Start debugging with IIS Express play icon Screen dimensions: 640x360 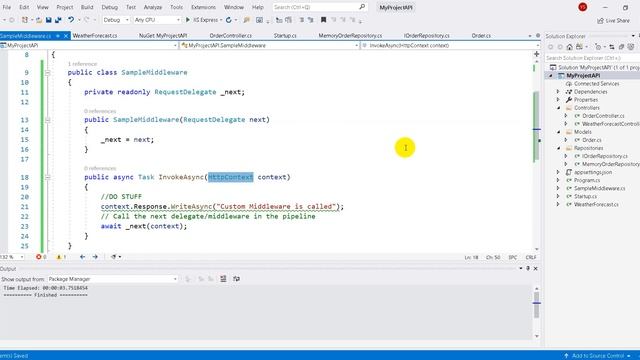(188, 20)
